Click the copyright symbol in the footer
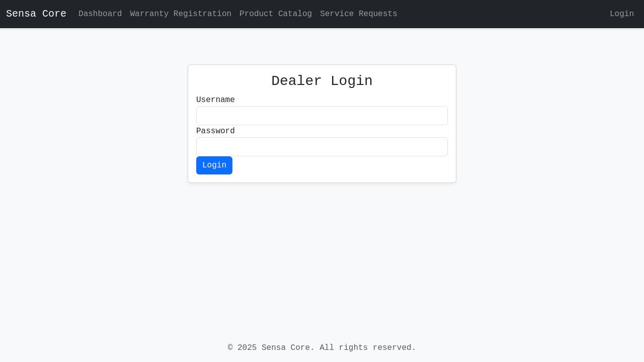This screenshot has height=362, width=644. (x=230, y=348)
